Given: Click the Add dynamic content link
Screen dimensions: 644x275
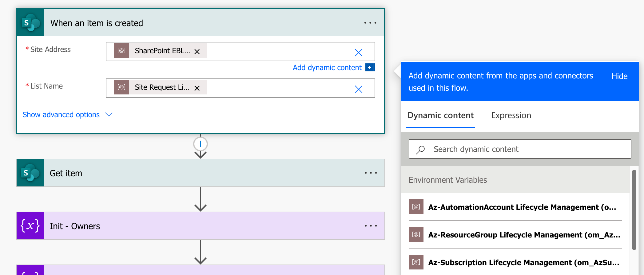Looking at the screenshot, I should click(327, 68).
